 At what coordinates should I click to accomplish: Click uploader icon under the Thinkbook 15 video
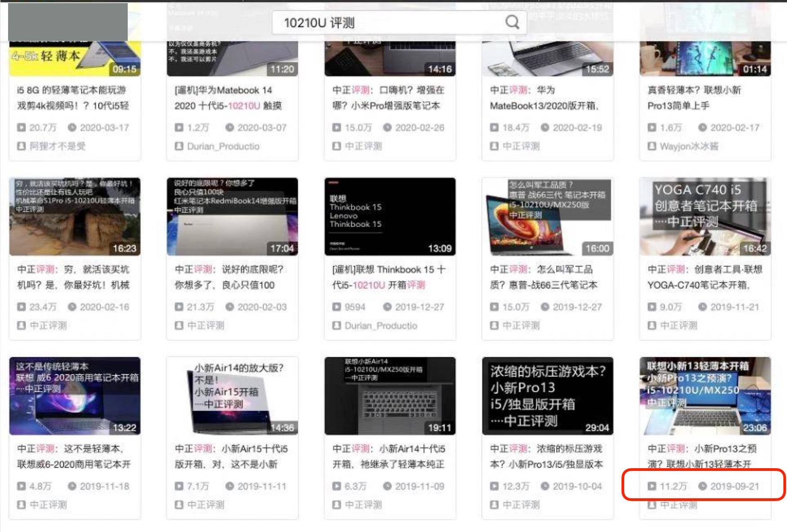(x=336, y=325)
